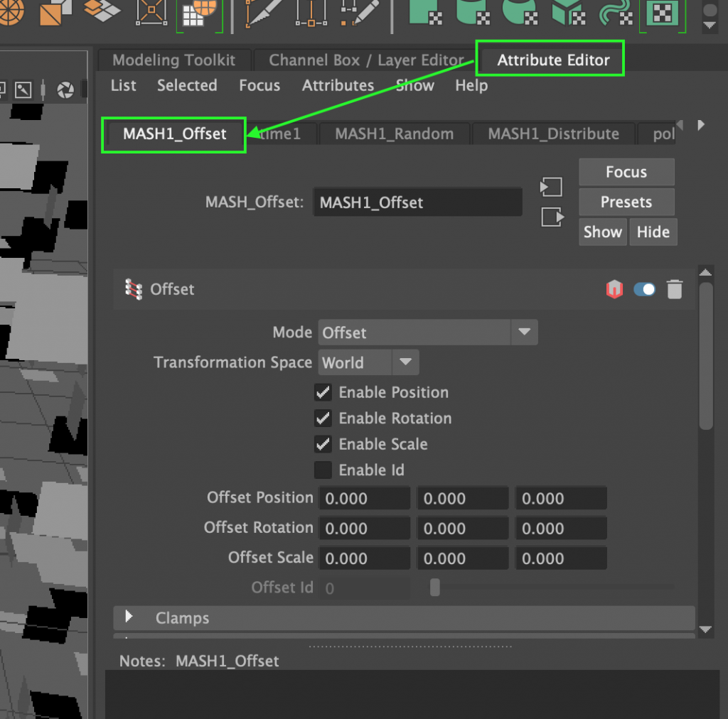This screenshot has width=728, height=719.
Task: Click inside the MASH_Offset name field
Action: [x=417, y=202]
